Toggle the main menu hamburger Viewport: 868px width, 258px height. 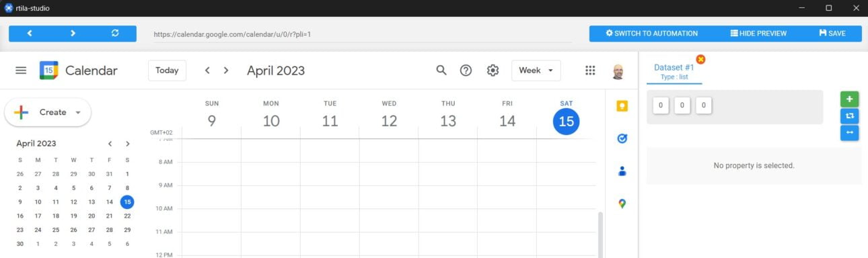click(x=21, y=70)
